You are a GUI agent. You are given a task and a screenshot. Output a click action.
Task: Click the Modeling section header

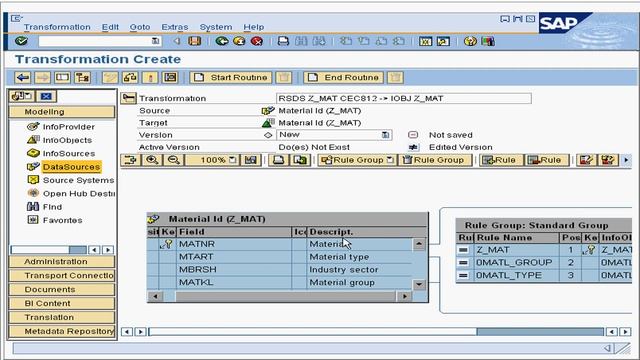click(62, 111)
